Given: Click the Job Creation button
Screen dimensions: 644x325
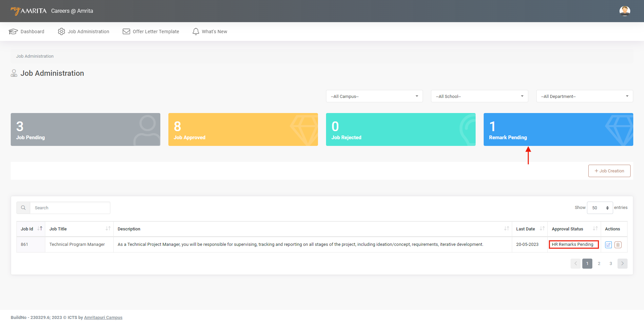Looking at the screenshot, I should point(609,171).
